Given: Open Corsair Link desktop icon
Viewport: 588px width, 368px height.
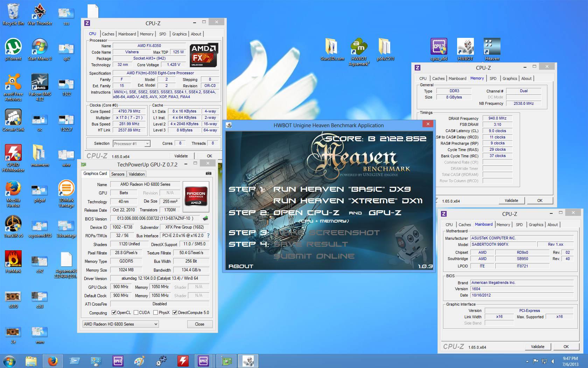Looking at the screenshot, I should pos(13,120).
